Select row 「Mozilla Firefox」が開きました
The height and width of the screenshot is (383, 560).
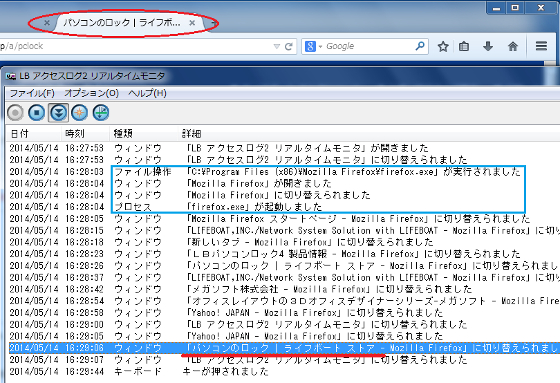(x=284, y=183)
